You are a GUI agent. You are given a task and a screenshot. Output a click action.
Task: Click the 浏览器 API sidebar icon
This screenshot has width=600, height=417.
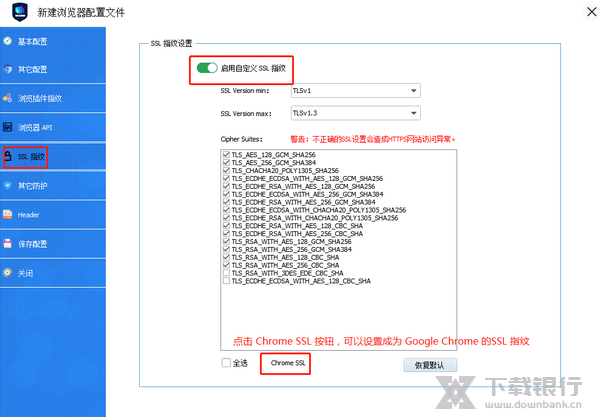8,127
